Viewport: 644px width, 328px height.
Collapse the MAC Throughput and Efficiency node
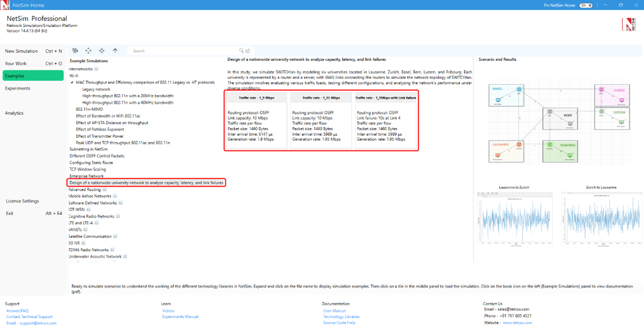pos(72,82)
